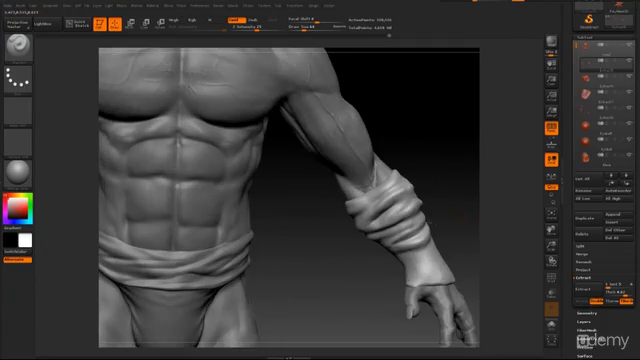This screenshot has width=640, height=360.
Task: Move selected subtool up with arrow
Action: 611,175
